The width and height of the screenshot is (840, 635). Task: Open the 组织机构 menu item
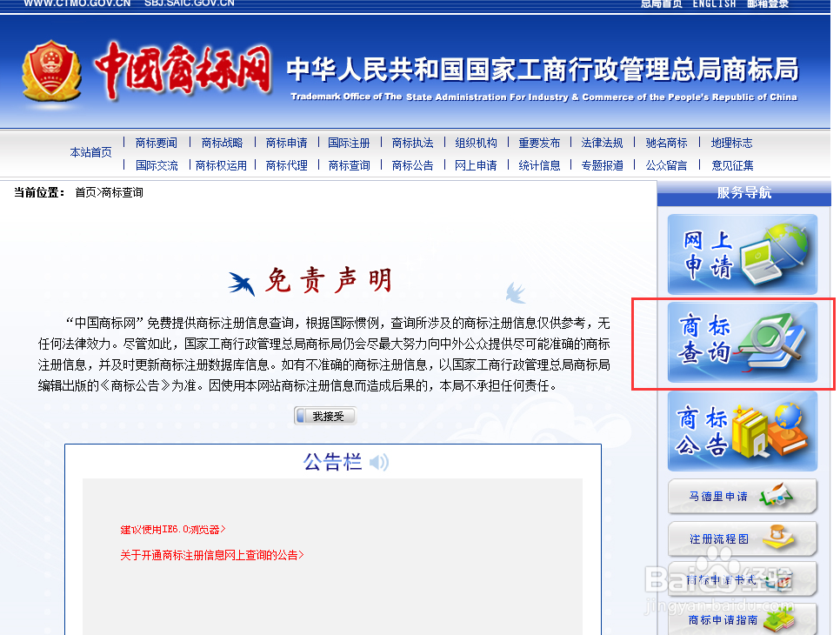(x=476, y=143)
